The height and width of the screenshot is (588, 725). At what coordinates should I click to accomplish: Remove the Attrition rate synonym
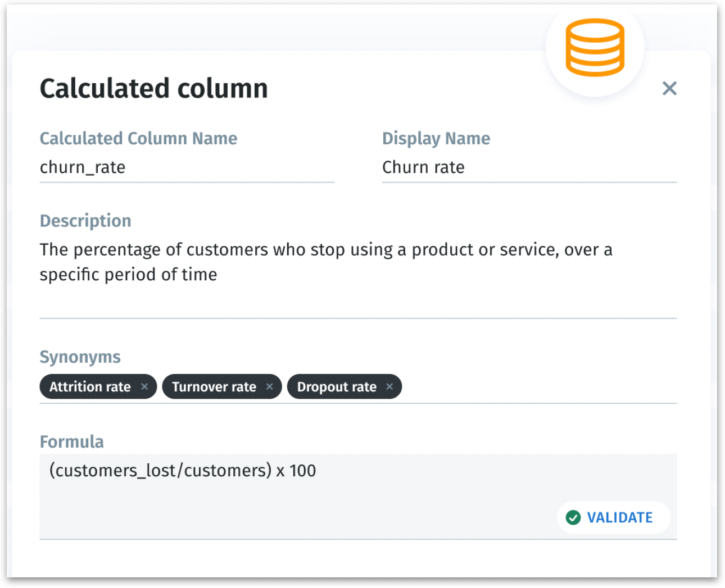pos(144,386)
